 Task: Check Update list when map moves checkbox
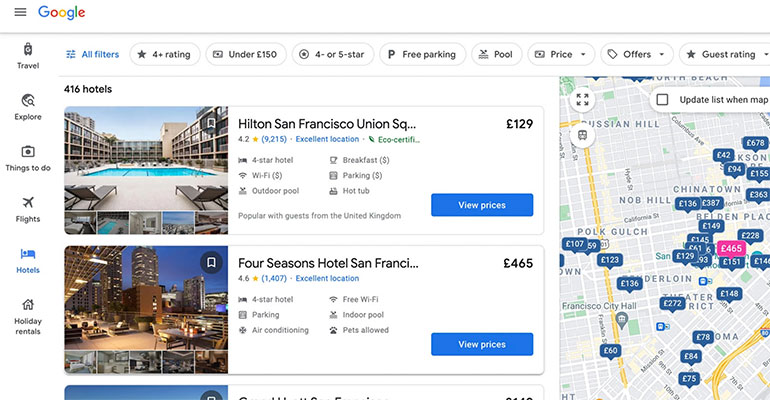coord(662,100)
